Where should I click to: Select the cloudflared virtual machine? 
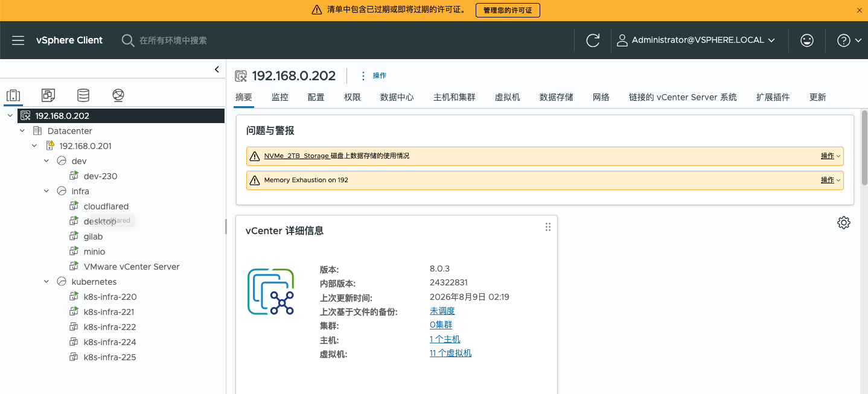106,206
